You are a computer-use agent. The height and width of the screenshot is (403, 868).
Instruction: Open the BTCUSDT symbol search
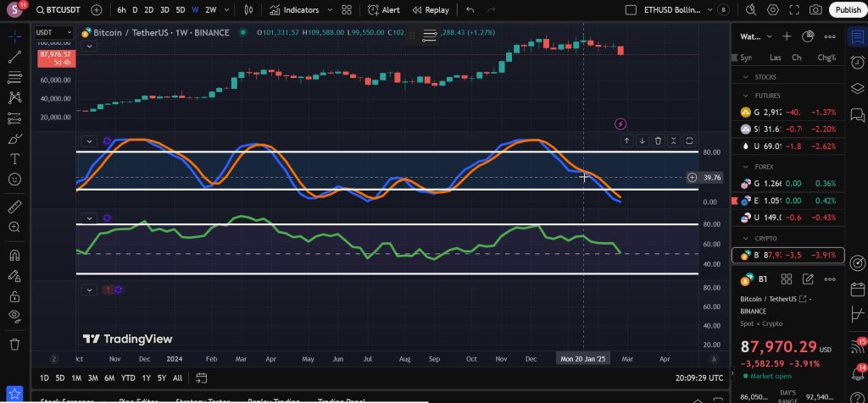(x=58, y=10)
